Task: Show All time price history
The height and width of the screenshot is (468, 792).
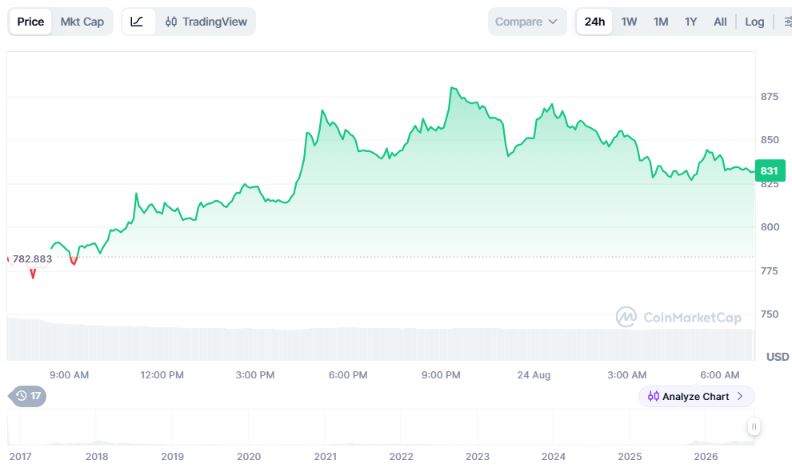Action: (720, 22)
